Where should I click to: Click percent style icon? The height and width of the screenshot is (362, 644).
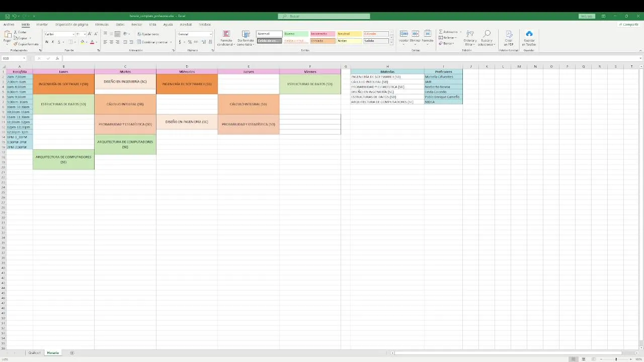pyautogui.click(x=189, y=42)
